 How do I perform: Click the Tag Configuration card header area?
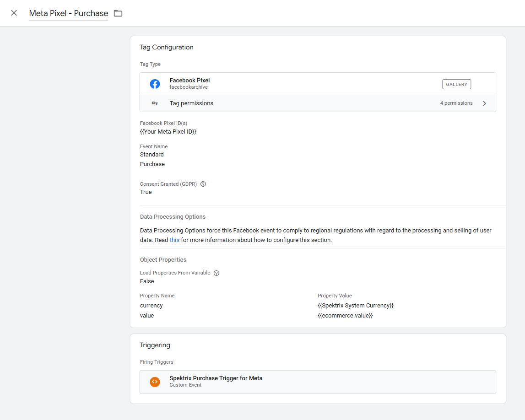click(167, 47)
